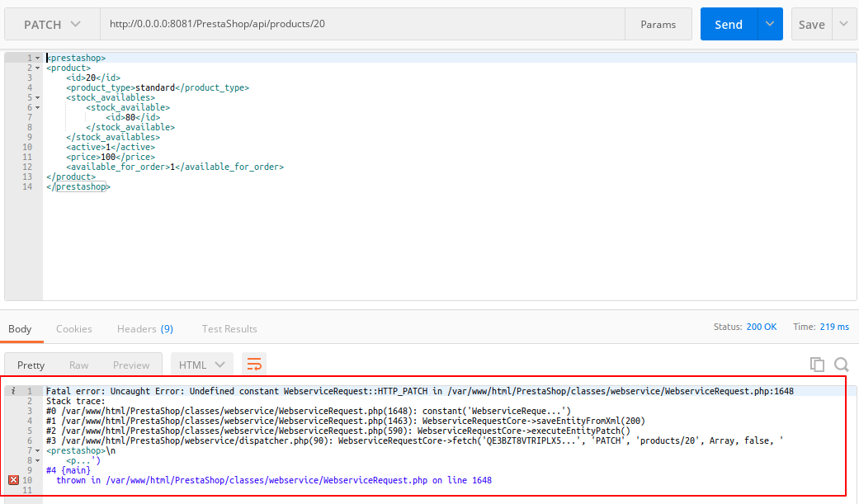
Task: Switch to the Raw response view
Action: pos(78,365)
